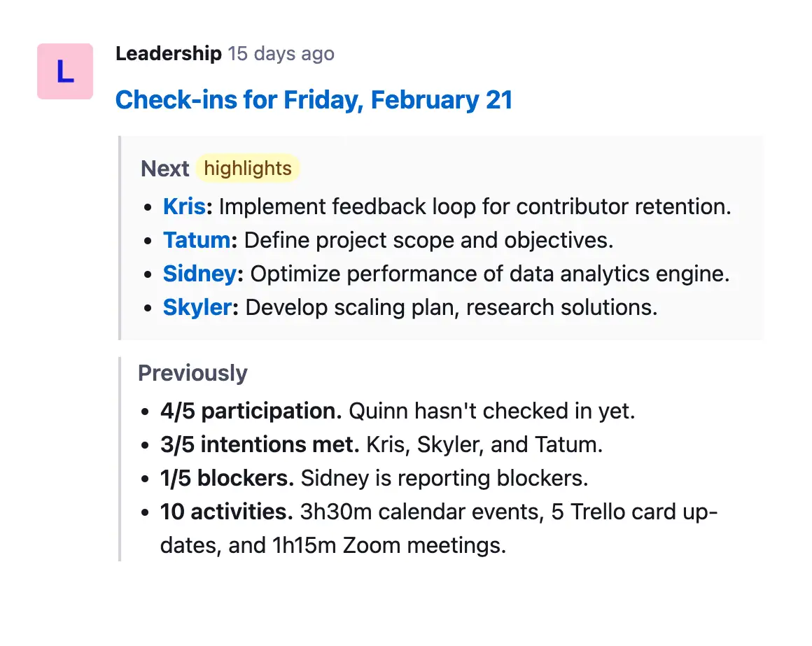
Task: Select the "1/5 blockers" stat
Action: 227,478
